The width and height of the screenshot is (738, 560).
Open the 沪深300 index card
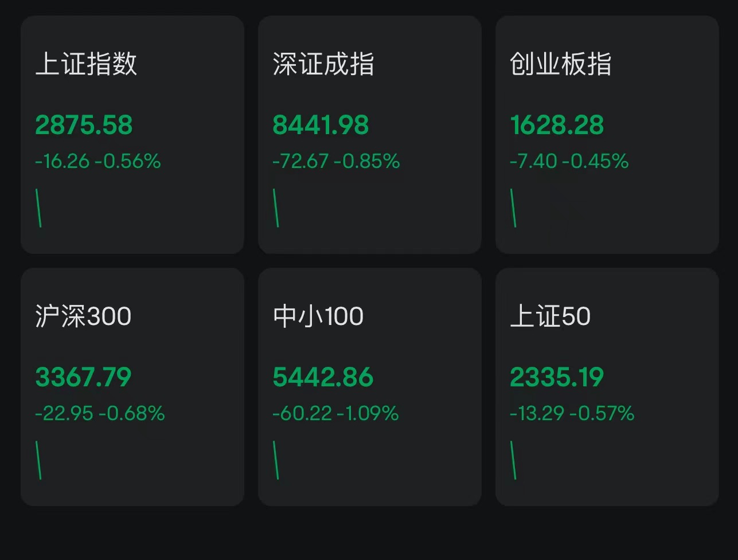132,386
